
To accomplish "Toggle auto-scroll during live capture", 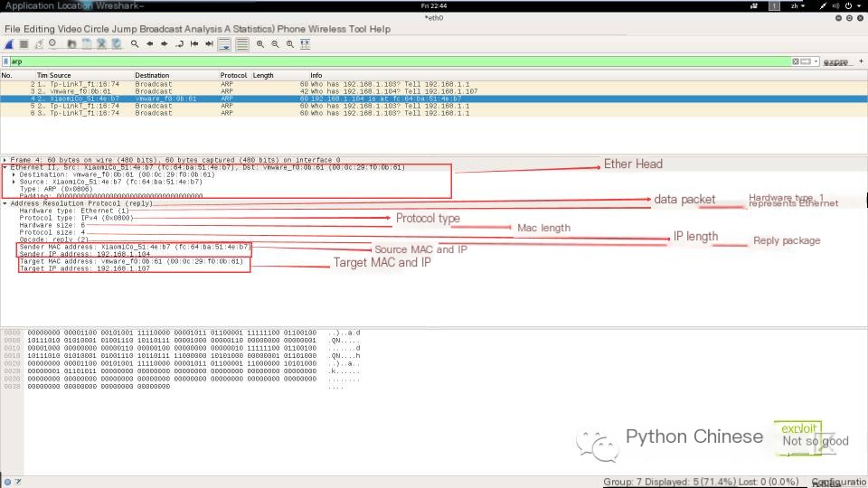I will [x=224, y=44].
